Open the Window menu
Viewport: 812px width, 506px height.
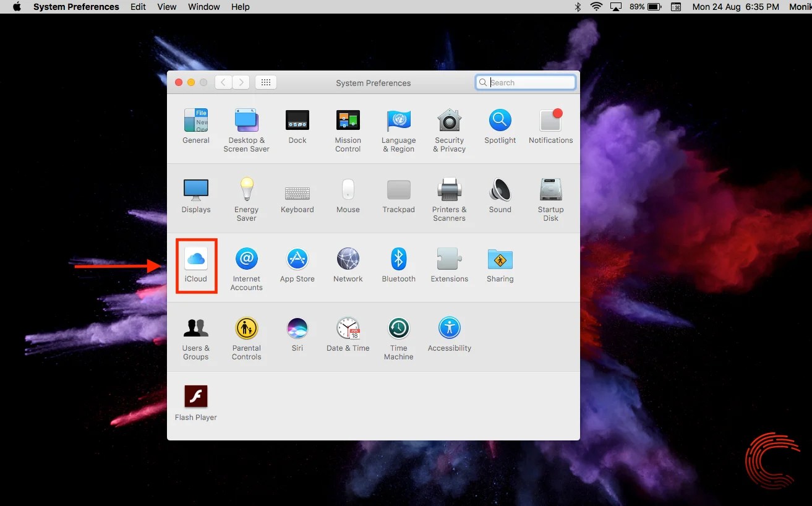(x=203, y=7)
